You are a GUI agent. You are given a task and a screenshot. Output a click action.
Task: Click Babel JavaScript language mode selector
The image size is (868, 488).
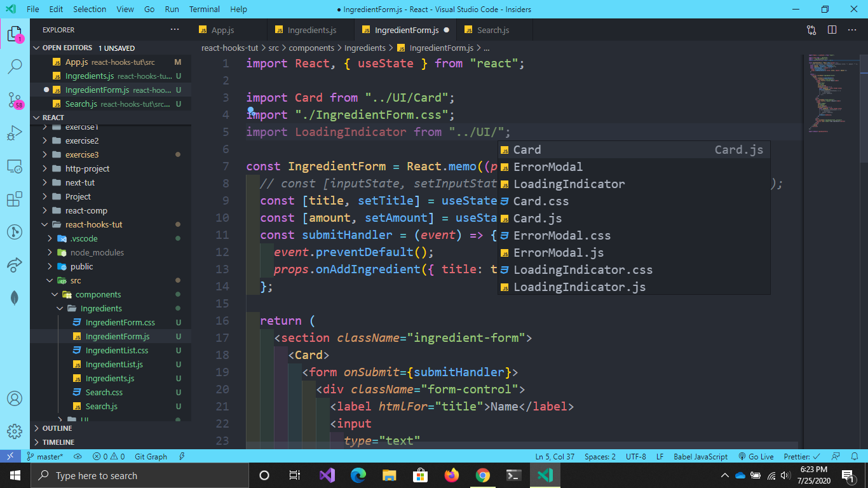pos(700,456)
